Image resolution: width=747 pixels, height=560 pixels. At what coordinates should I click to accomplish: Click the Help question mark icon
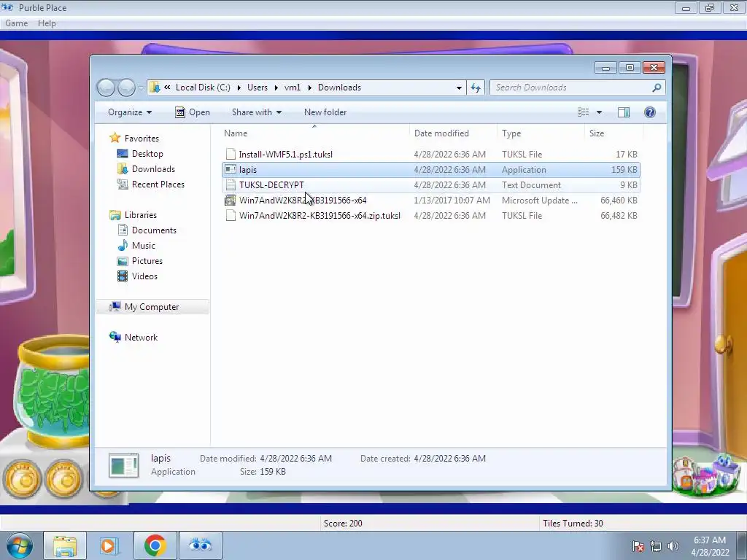tap(649, 112)
